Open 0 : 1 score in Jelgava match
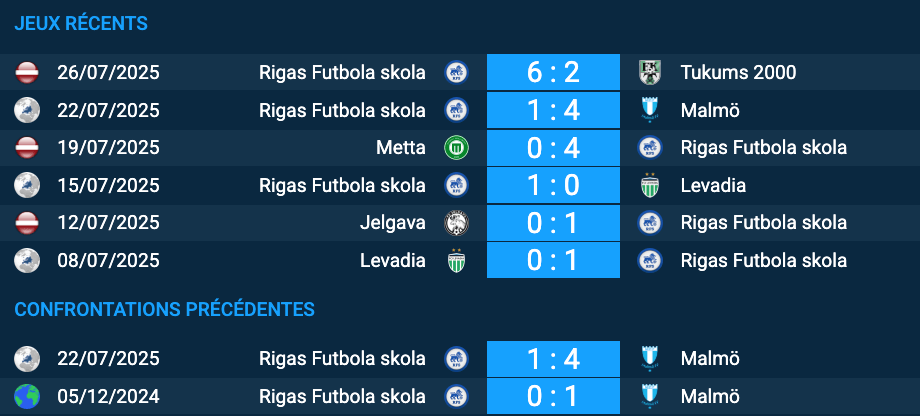Screen dimensions: 920x416 [553, 222]
